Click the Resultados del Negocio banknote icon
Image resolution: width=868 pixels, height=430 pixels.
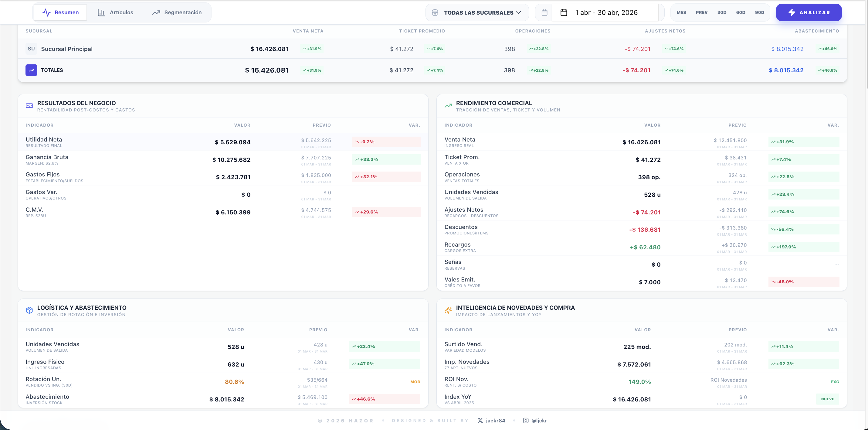click(x=29, y=106)
